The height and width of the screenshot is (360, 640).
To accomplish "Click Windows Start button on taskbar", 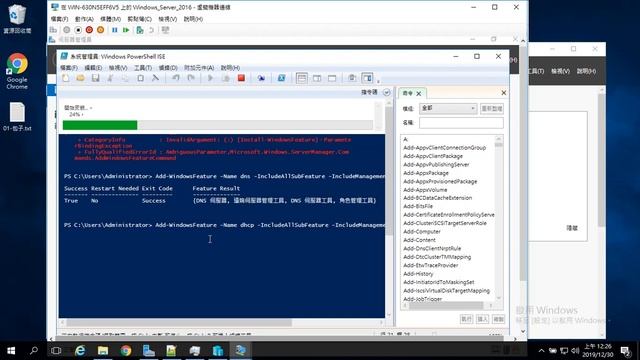I will tap(11, 351).
